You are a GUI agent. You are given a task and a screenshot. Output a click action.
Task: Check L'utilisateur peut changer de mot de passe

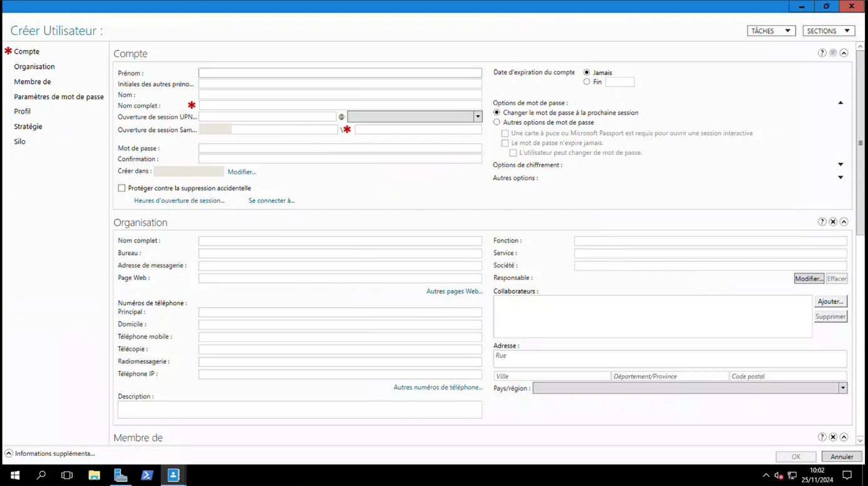[x=513, y=153]
